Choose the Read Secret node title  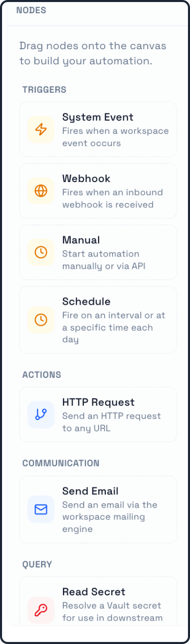click(x=93, y=592)
